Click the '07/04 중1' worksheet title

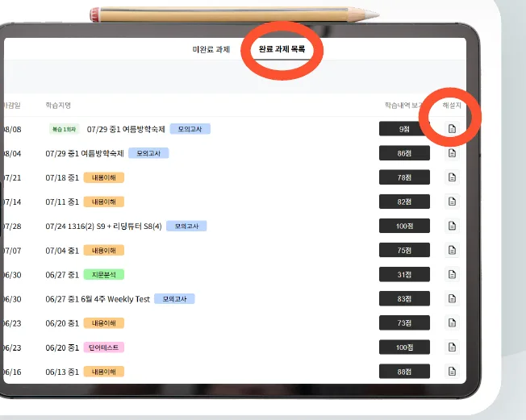click(62, 251)
